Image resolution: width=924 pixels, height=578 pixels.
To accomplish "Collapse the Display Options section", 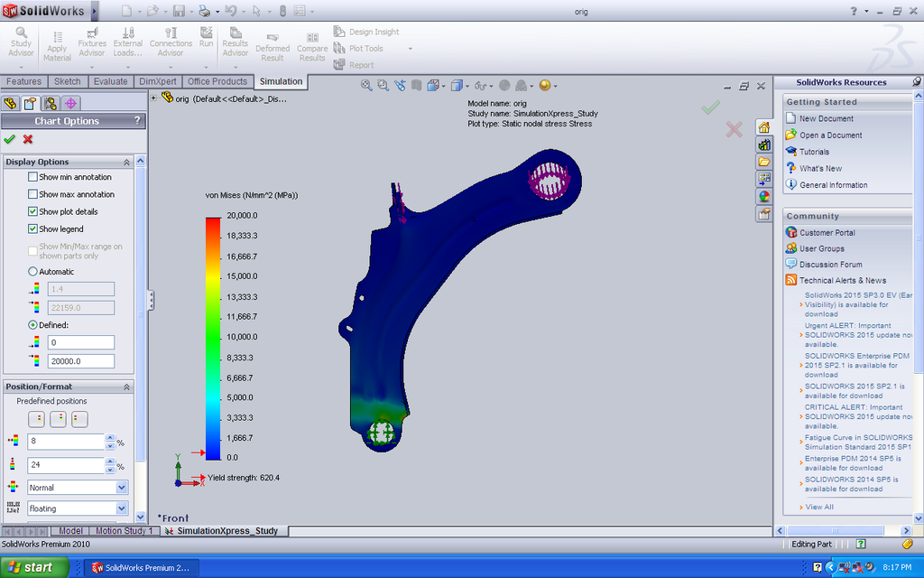I will point(126,162).
